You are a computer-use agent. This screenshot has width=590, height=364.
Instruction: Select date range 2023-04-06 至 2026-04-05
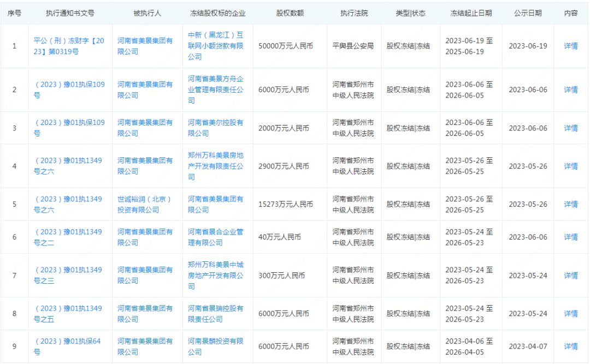coord(469,347)
